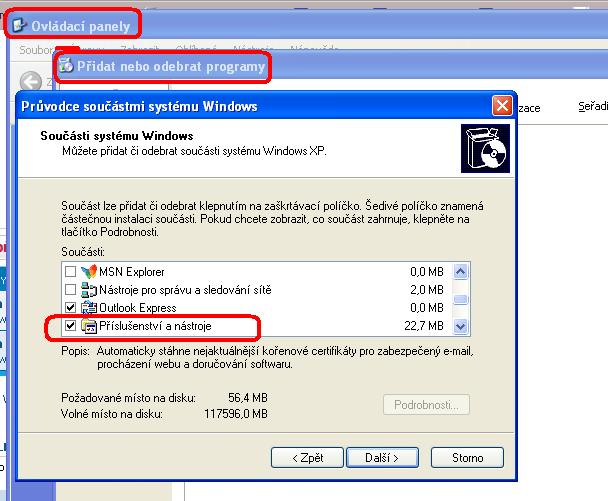The image size is (608, 501).
Task: Select the Outlook Express row label
Action: coord(138,308)
